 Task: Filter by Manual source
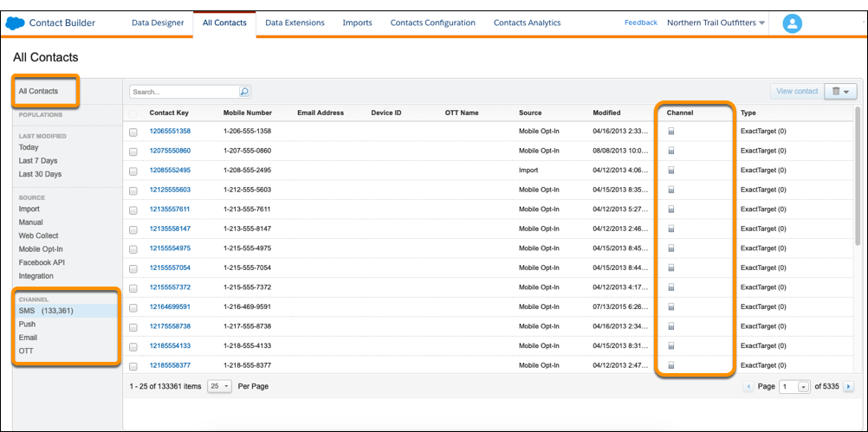(x=31, y=222)
